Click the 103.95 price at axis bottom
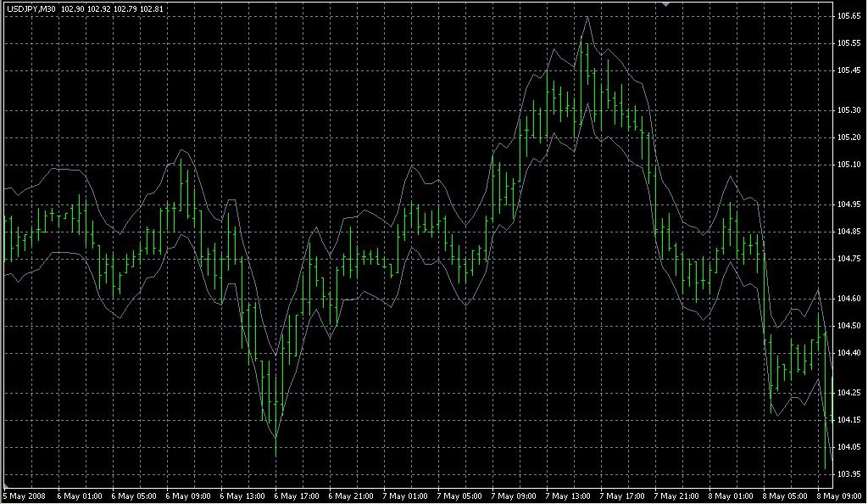The image size is (868, 504). coord(849,473)
